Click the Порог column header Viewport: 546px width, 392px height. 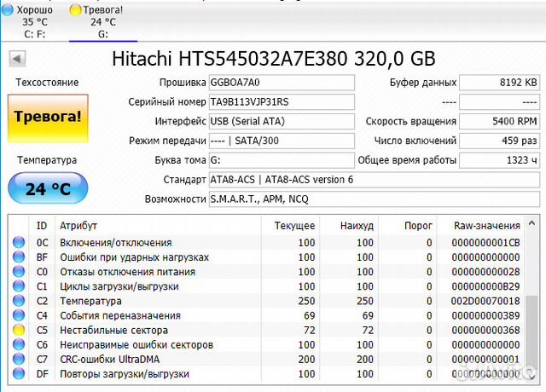click(408, 226)
